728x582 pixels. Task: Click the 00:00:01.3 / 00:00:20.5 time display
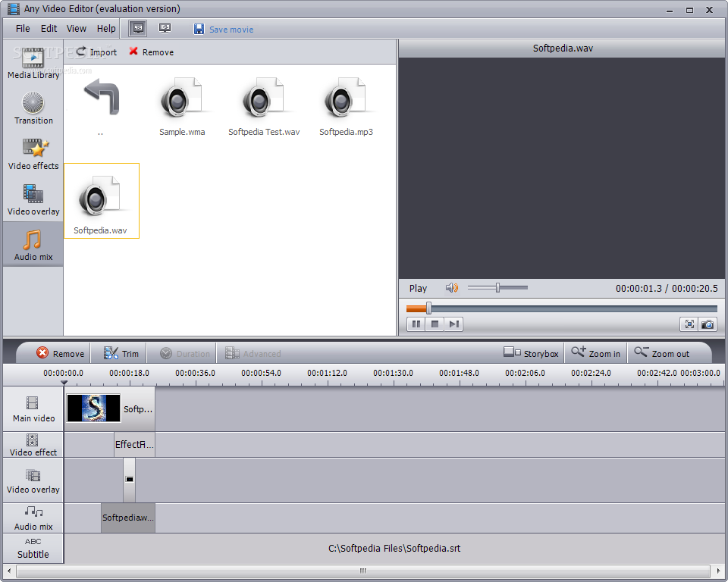[x=667, y=288]
